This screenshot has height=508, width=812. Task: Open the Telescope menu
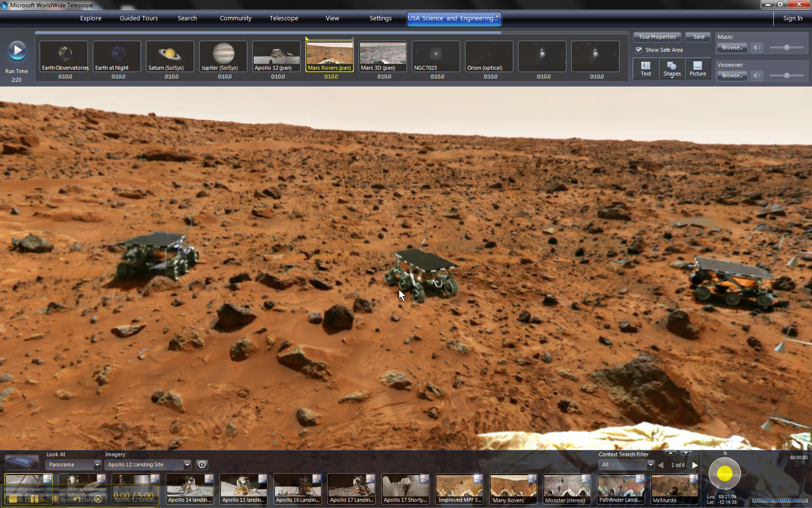[x=284, y=18]
